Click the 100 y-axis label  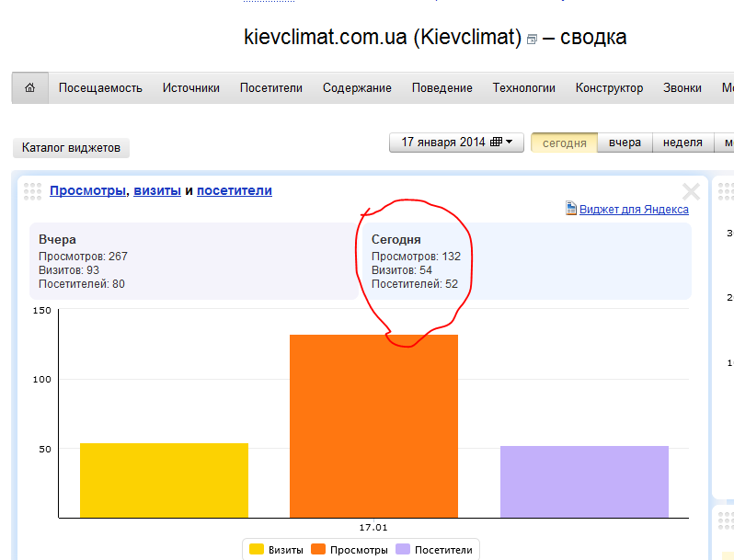tap(42, 380)
